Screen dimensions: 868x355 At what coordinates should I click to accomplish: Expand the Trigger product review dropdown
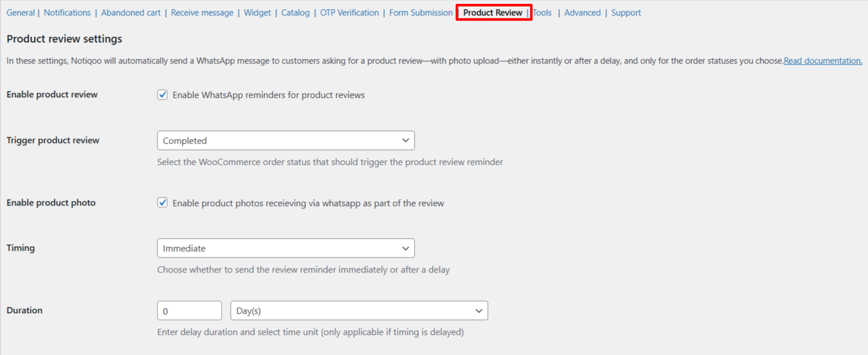pos(286,141)
